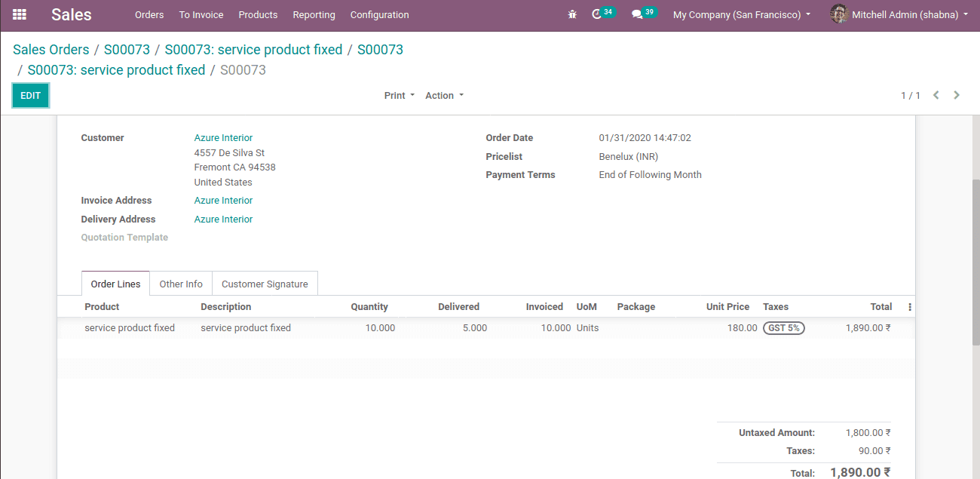Screen dimensions: 980x479
Task: Click the Total column header
Action: (x=881, y=307)
